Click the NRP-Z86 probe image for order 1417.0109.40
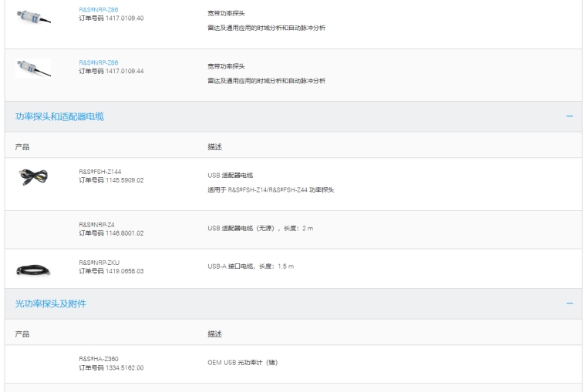Viewport: 586px width, 392px height. [33, 17]
